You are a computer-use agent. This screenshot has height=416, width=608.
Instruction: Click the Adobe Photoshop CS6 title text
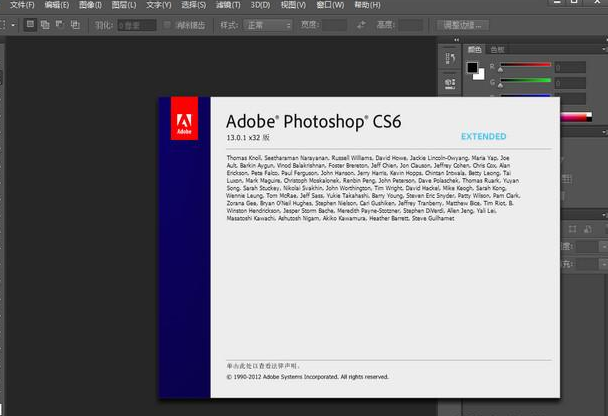pyautogui.click(x=313, y=121)
